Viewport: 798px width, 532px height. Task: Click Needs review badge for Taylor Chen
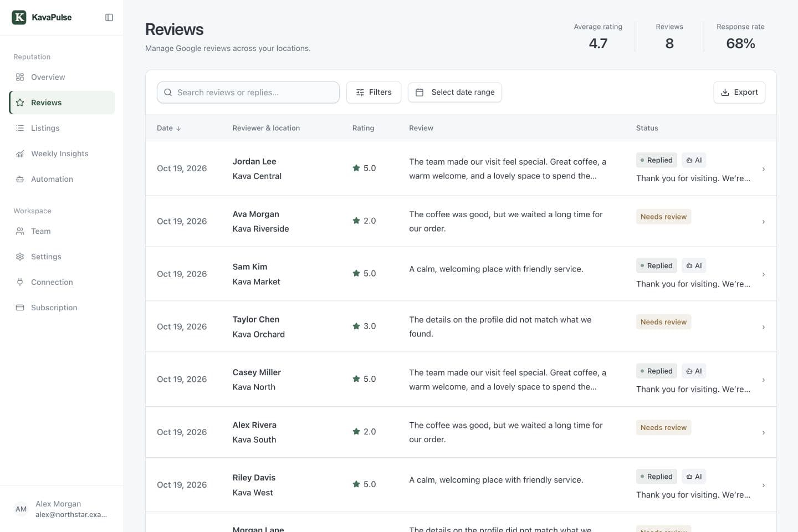pyautogui.click(x=663, y=322)
